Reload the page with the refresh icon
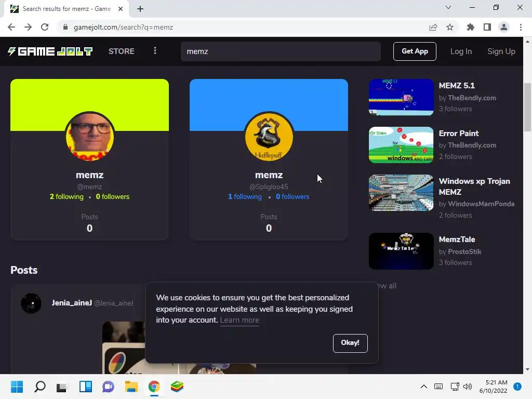Image resolution: width=532 pixels, height=399 pixels. point(45,27)
